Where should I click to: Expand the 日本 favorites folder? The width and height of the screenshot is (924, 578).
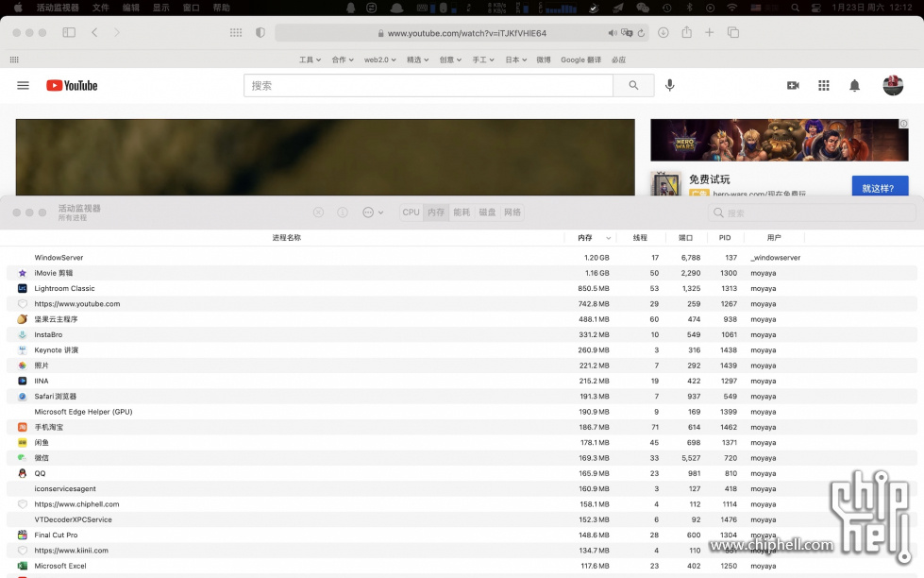pos(516,59)
